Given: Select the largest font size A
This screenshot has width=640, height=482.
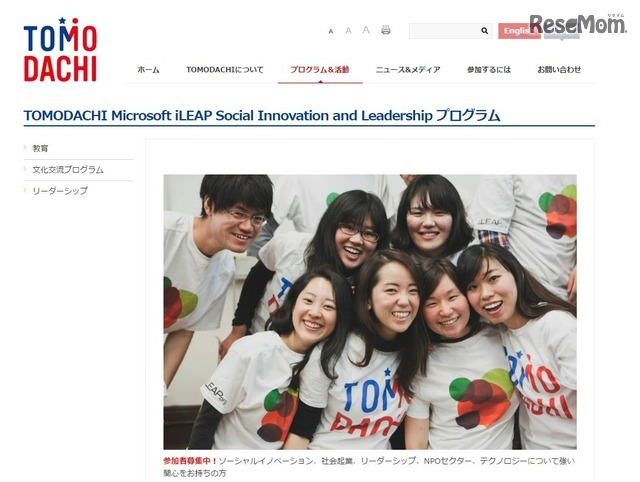Looking at the screenshot, I should 366,30.
